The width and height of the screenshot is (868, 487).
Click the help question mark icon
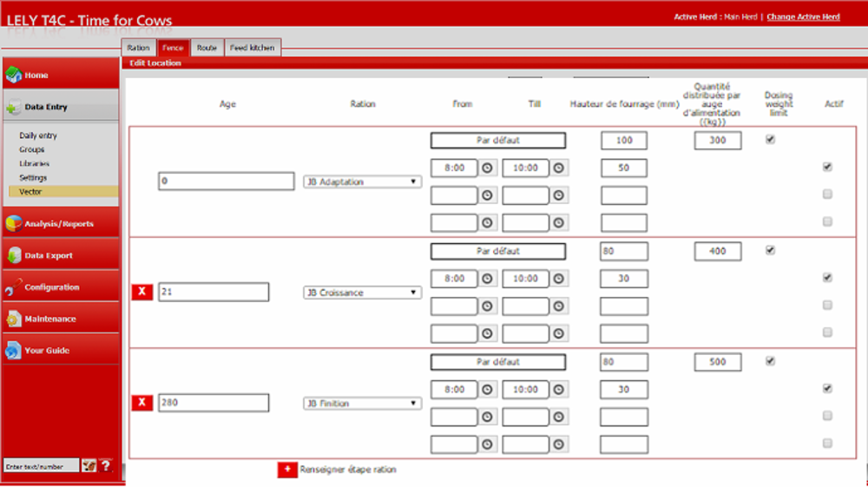(106, 466)
